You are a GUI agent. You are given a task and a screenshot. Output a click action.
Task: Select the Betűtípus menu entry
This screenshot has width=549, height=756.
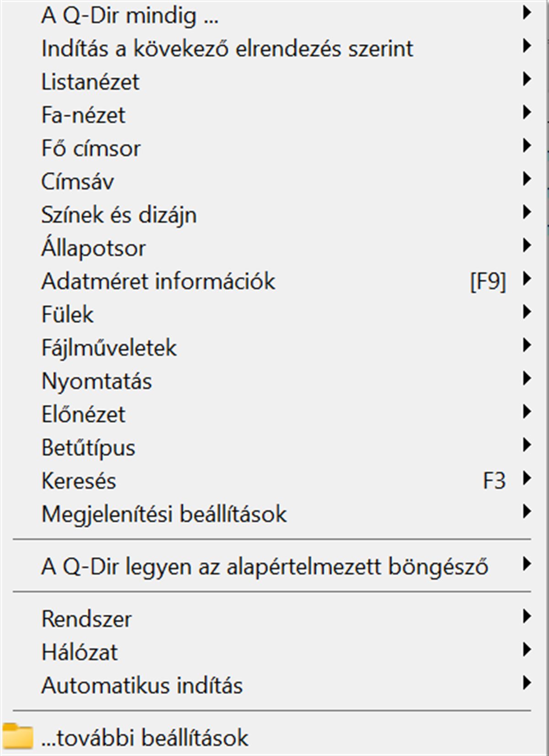88,447
